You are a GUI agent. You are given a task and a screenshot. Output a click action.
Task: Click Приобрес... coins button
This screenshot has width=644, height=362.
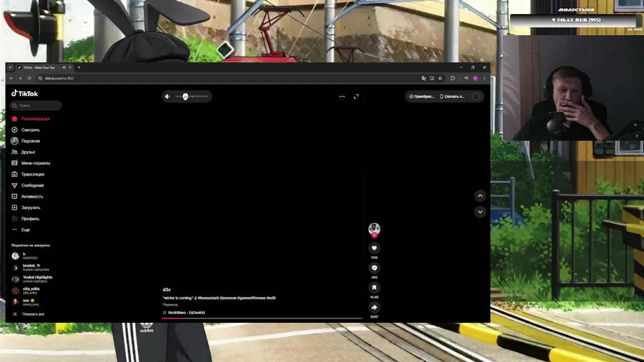[x=422, y=97]
